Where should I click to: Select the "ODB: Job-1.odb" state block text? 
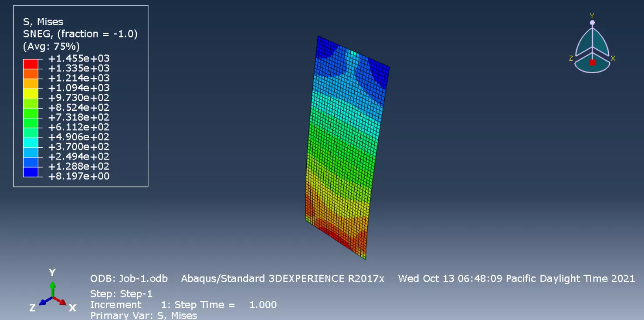[x=129, y=279]
